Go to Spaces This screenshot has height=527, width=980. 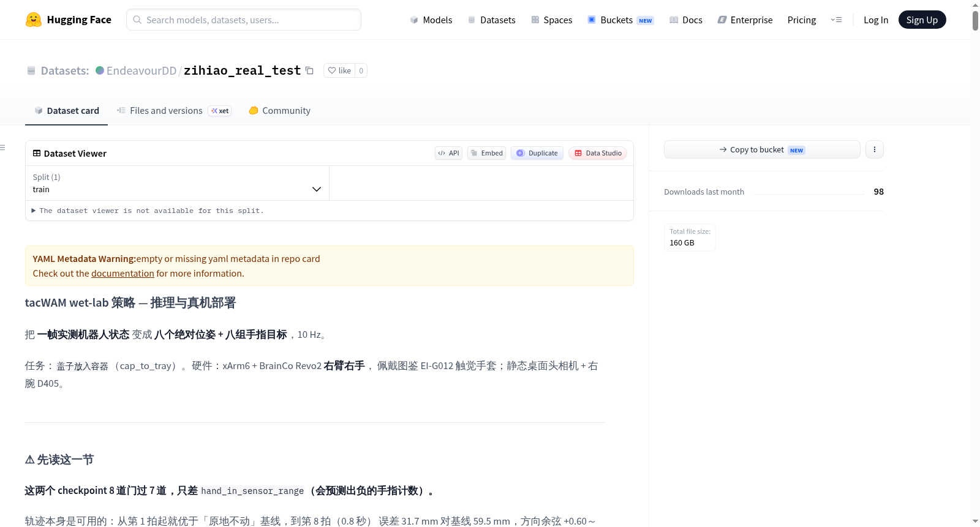click(x=552, y=20)
